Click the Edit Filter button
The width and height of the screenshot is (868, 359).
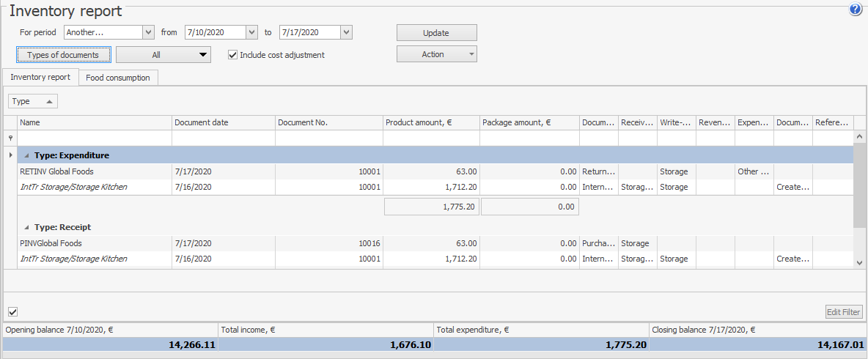843,312
